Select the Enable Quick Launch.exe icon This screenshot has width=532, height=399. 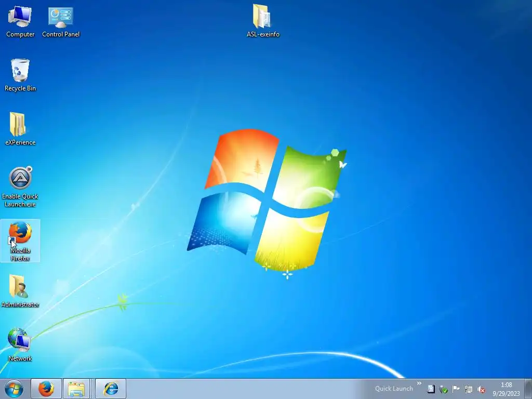(20, 187)
